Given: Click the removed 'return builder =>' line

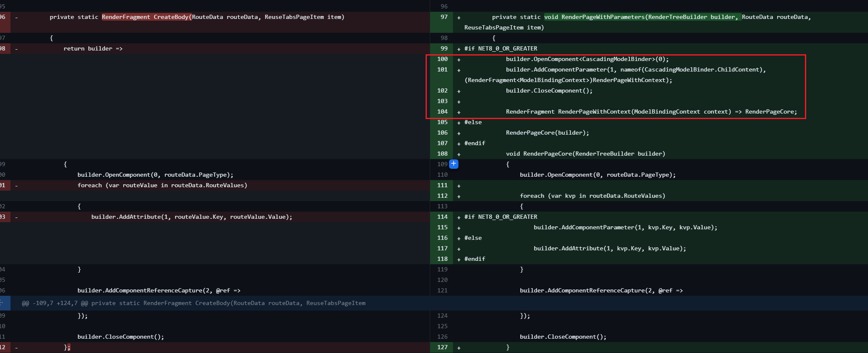Looking at the screenshot, I should 93,49.
